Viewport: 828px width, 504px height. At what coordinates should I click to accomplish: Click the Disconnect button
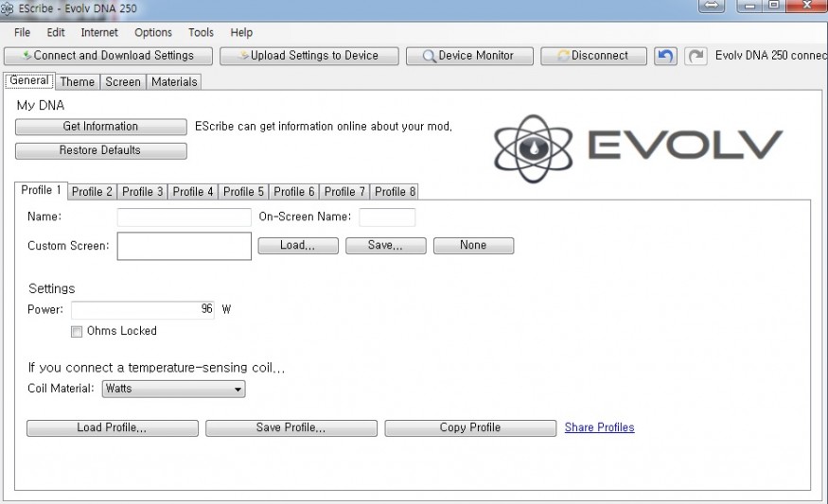pos(593,56)
